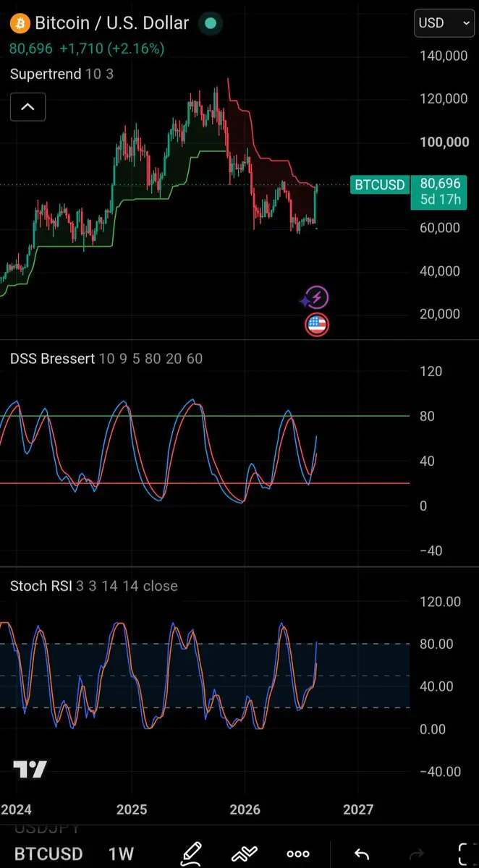Tap the price change +1,710 (+2.16%)
Image resolution: width=479 pixels, height=868 pixels.
(x=111, y=49)
